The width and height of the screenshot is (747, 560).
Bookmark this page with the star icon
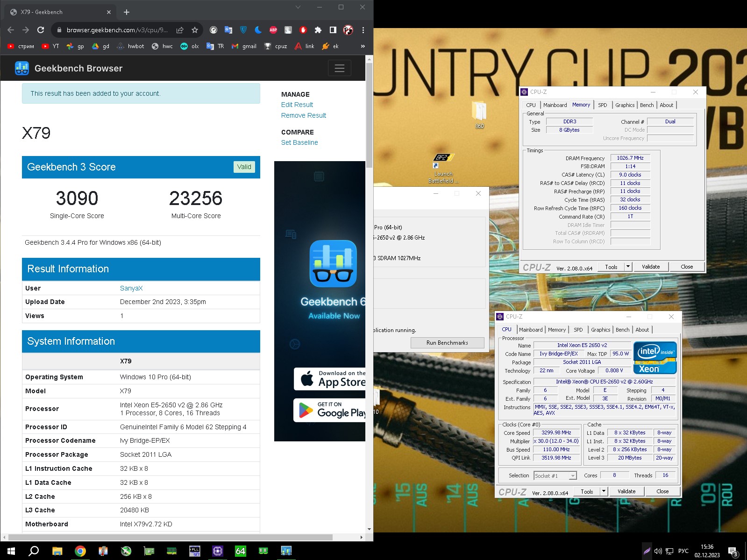click(195, 30)
